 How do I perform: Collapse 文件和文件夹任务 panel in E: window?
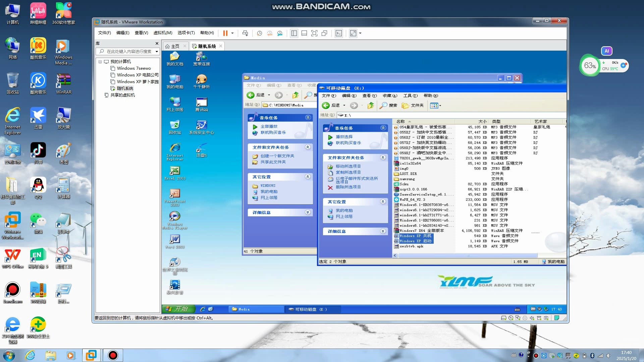click(x=383, y=158)
